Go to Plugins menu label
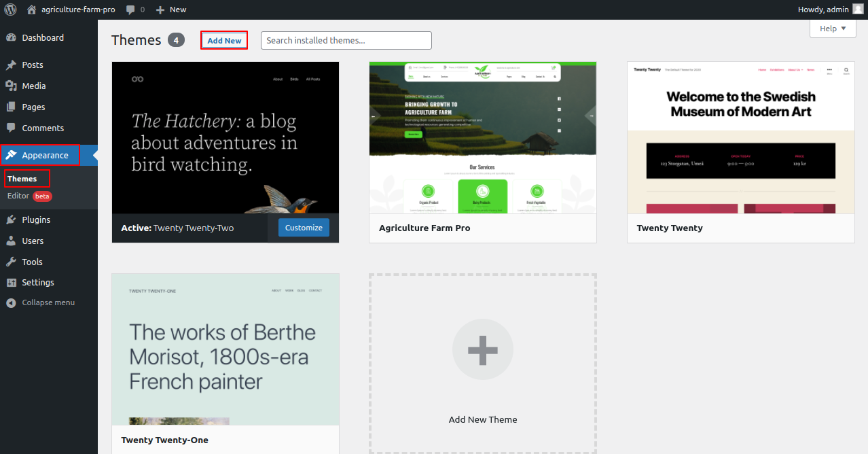868x454 pixels. 36,220
